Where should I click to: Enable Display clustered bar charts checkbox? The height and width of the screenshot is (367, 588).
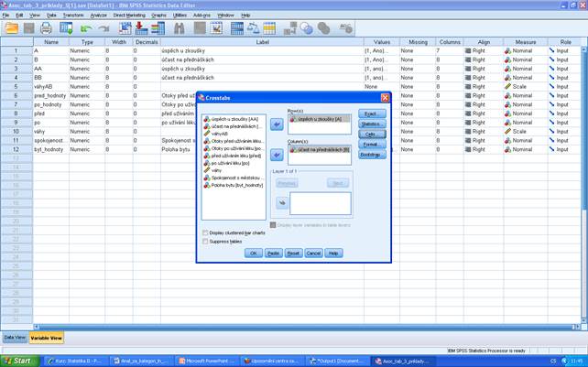coord(205,232)
